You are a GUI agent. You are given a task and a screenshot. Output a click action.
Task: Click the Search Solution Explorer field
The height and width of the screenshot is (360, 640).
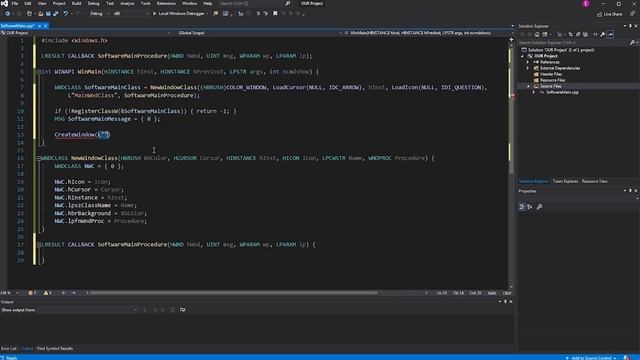pos(573,42)
